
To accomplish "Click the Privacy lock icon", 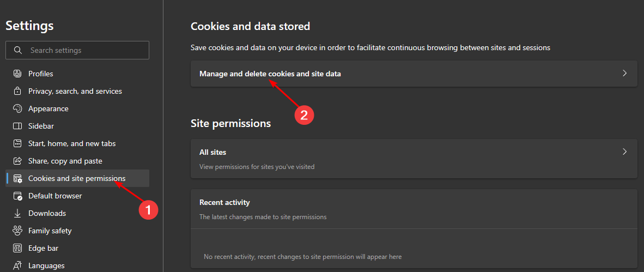I will coord(17,91).
